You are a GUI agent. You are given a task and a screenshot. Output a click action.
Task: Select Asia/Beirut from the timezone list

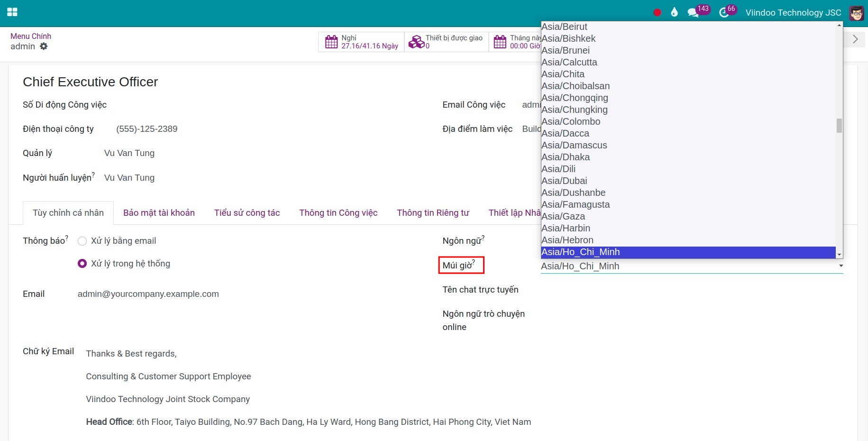tap(688, 27)
